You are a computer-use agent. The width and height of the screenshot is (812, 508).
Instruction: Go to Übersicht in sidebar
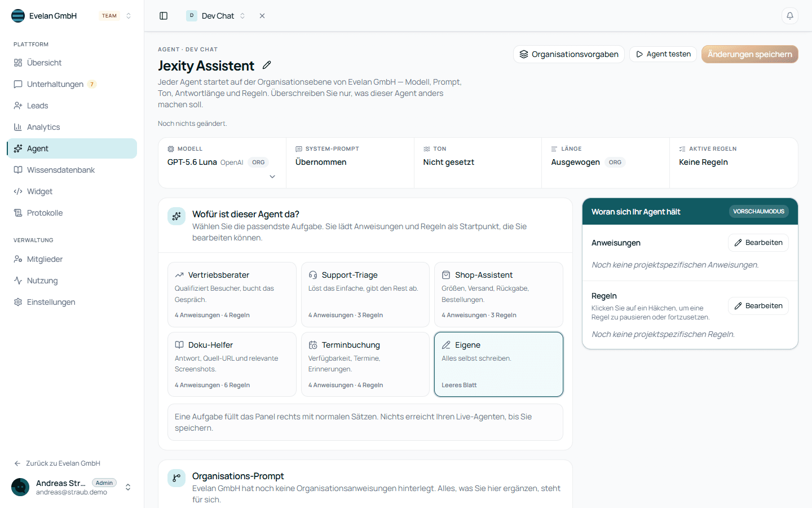click(x=72, y=63)
